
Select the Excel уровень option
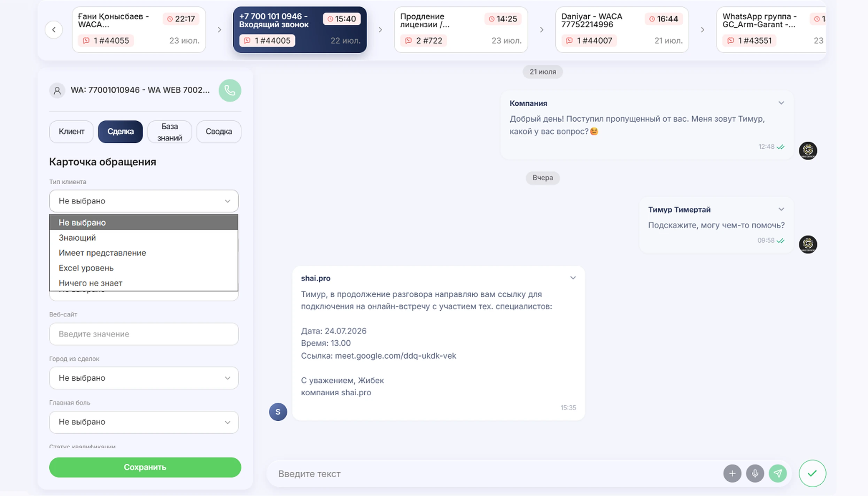tap(144, 268)
